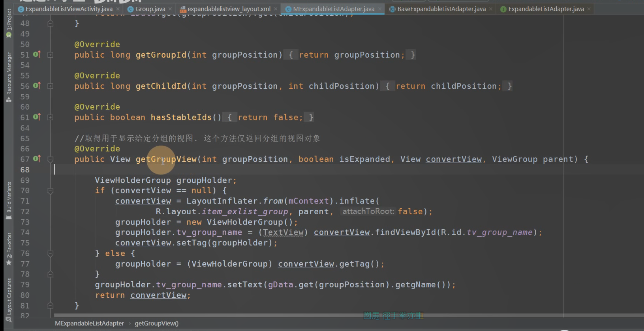Click attachToRoot parameter hint
The image size is (644, 331).
[x=368, y=211]
